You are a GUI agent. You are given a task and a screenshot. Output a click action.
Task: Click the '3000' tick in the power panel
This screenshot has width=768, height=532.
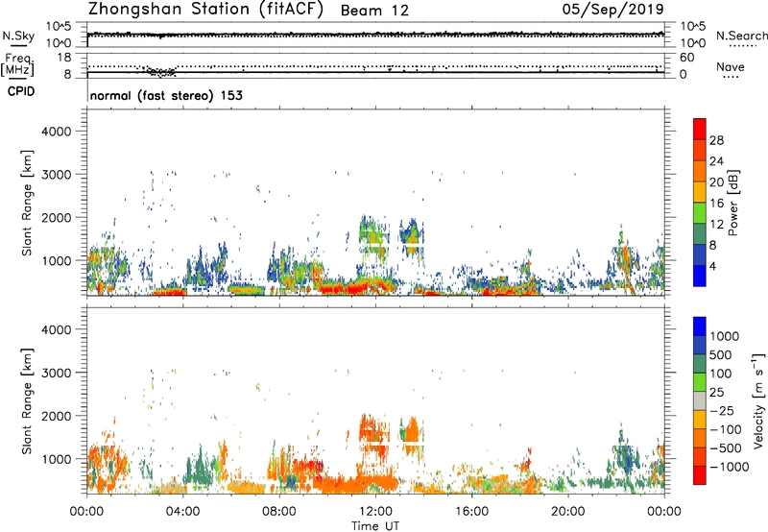(x=57, y=175)
